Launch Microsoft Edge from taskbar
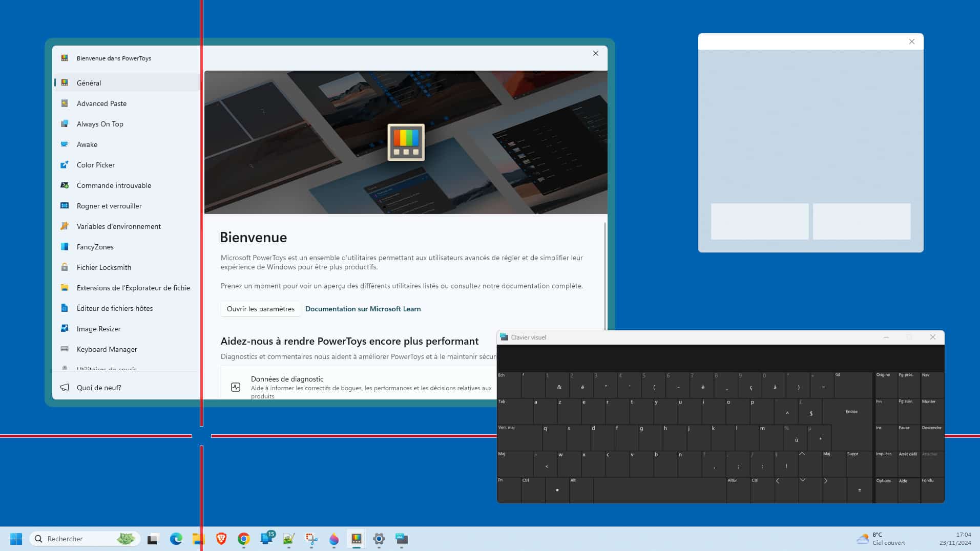The height and width of the screenshot is (551, 980). pyautogui.click(x=176, y=539)
